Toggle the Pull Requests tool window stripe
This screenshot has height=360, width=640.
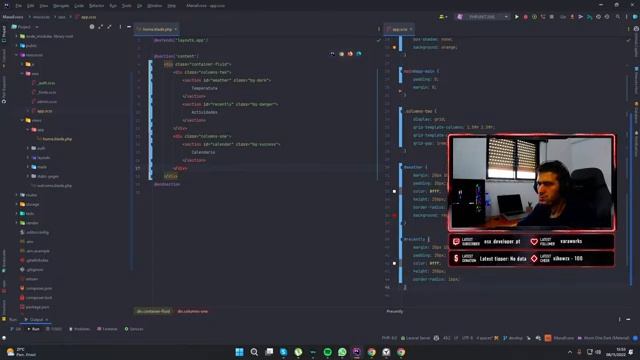click(x=4, y=90)
